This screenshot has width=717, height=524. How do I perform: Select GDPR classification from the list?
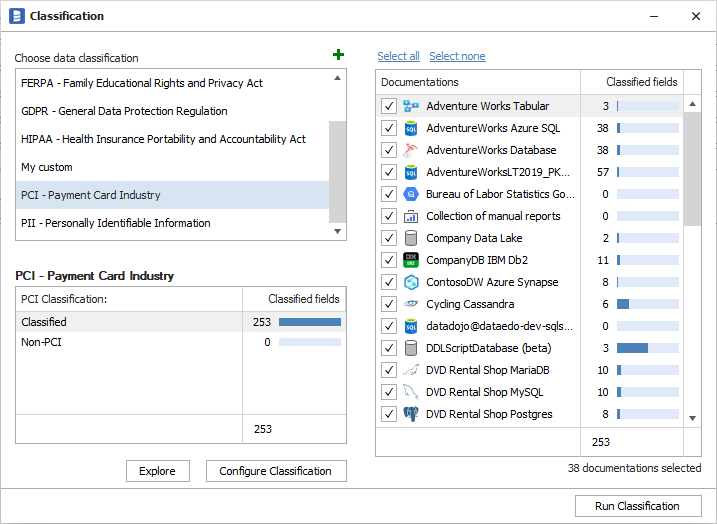pyautogui.click(x=124, y=111)
